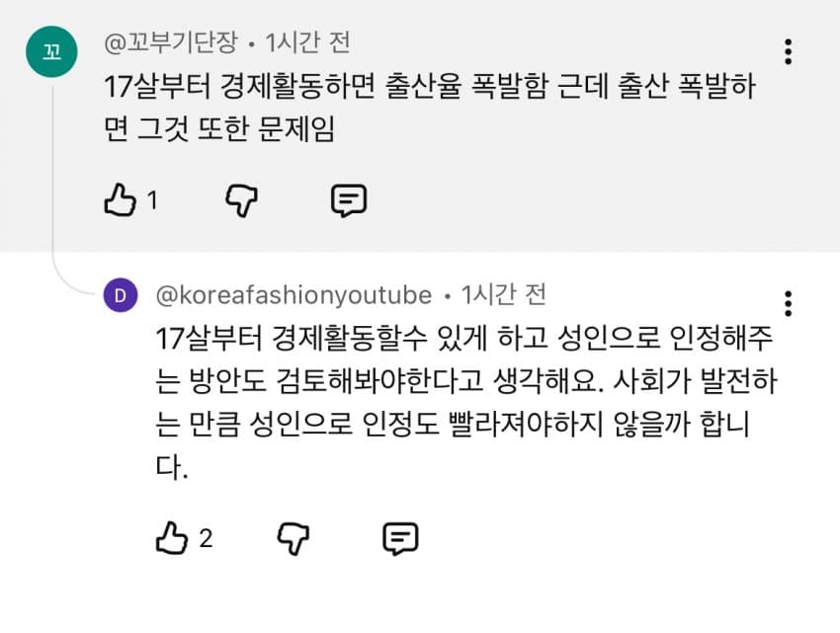Open more options menu for @꼬부기단장's comment

pyautogui.click(x=788, y=52)
